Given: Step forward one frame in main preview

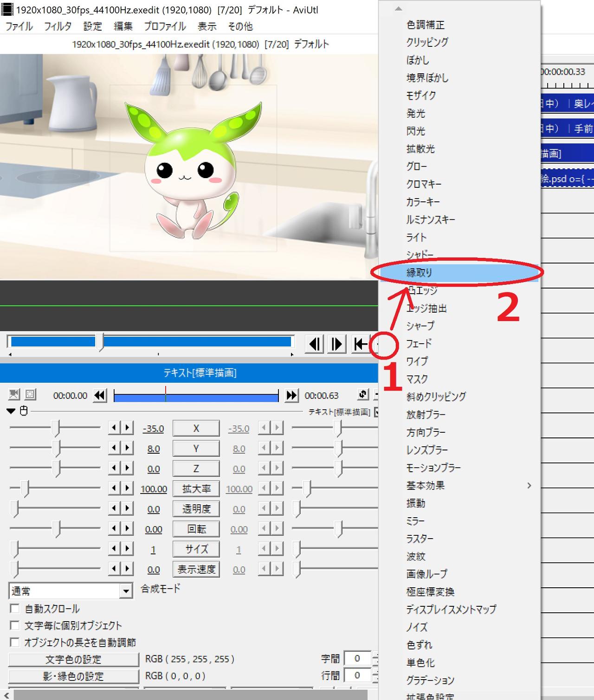Looking at the screenshot, I should coord(337,344).
